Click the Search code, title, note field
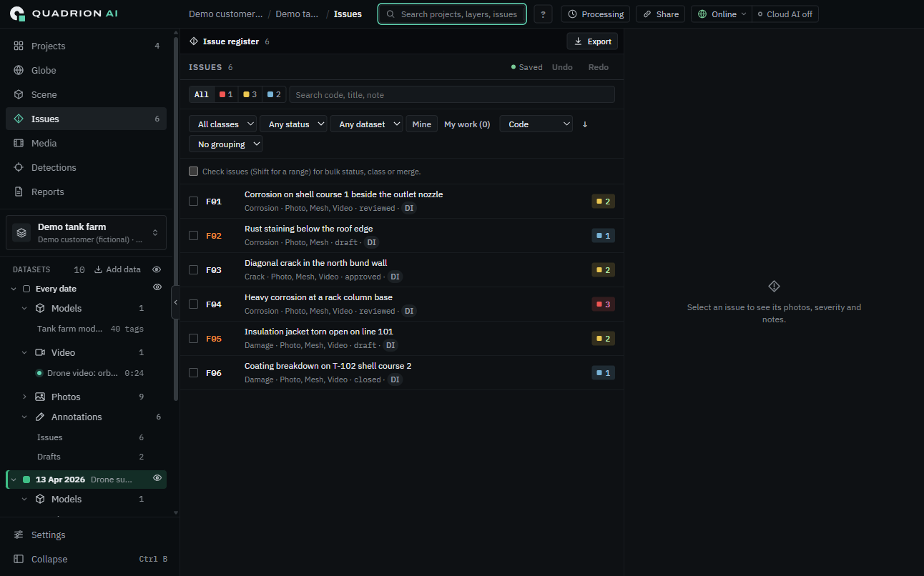This screenshot has width=924, height=576. pyautogui.click(x=452, y=94)
